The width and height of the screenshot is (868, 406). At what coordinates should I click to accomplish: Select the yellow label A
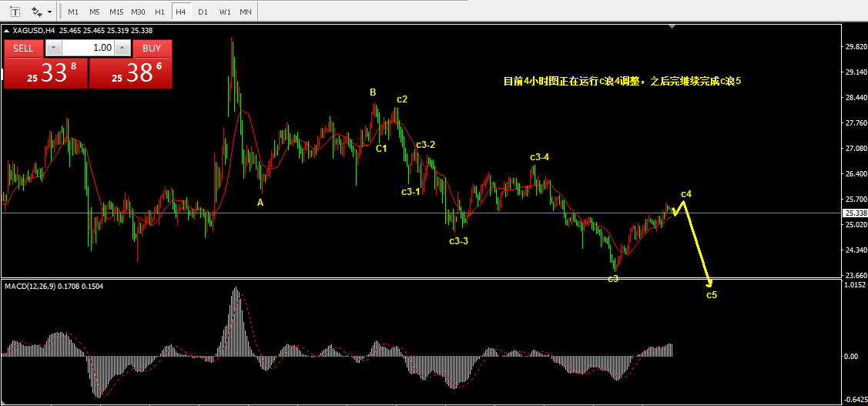(x=260, y=203)
